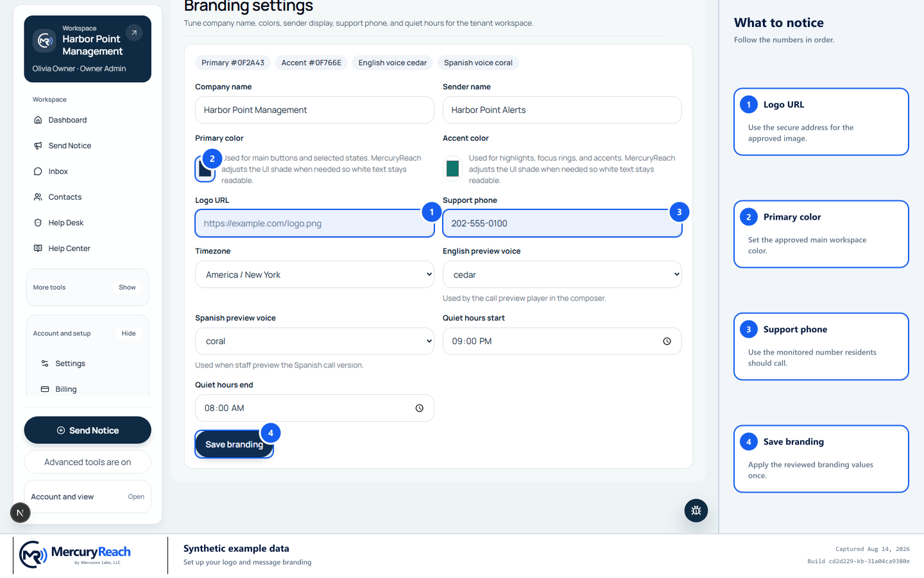924x578 pixels.
Task: Click the Harbor Point workspace logo icon
Action: tap(44, 40)
